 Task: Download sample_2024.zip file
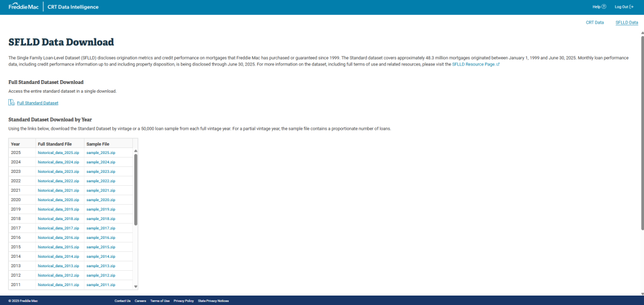tap(100, 162)
